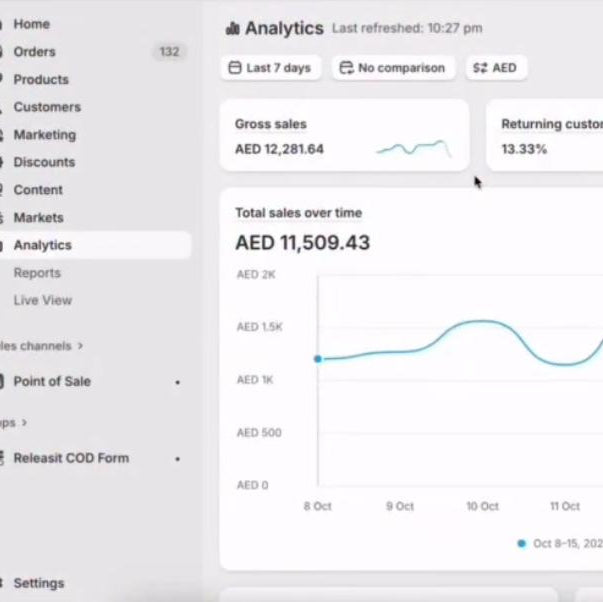Open the No comparison dropdown
This screenshot has width=603, height=602.
(x=393, y=68)
